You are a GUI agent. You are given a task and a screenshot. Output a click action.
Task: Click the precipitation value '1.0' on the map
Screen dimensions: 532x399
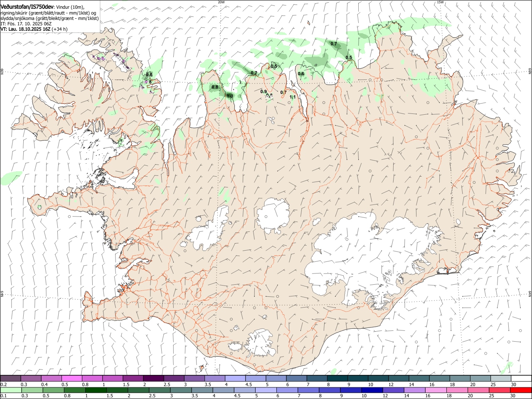point(229,96)
